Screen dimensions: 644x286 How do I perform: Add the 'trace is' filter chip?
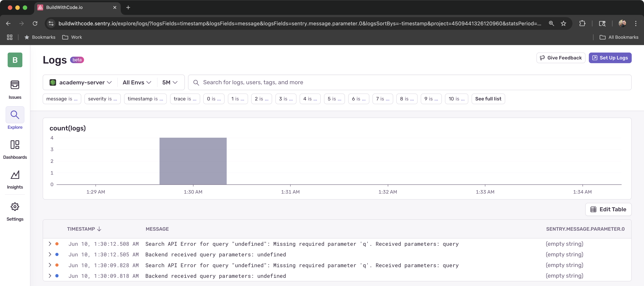pyautogui.click(x=185, y=99)
